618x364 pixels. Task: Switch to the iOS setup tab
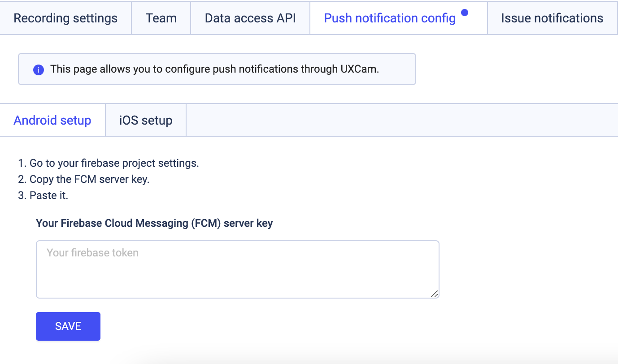[x=146, y=121]
